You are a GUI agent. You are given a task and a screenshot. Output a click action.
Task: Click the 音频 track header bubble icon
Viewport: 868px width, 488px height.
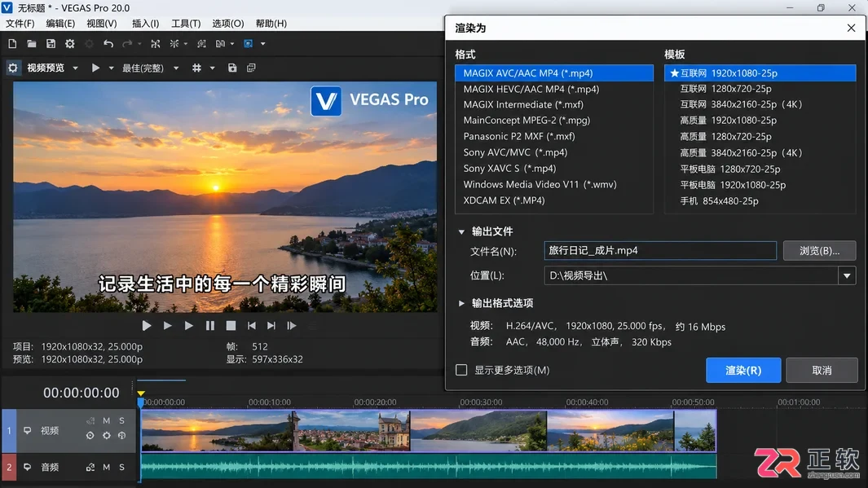27,468
